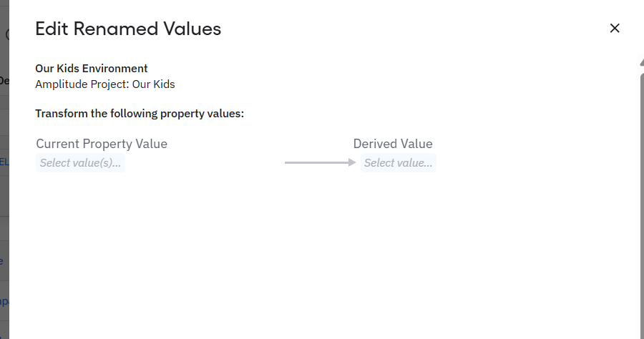Image resolution: width=644 pixels, height=339 pixels.
Task: Click the Current Property Value label
Action: tap(102, 144)
